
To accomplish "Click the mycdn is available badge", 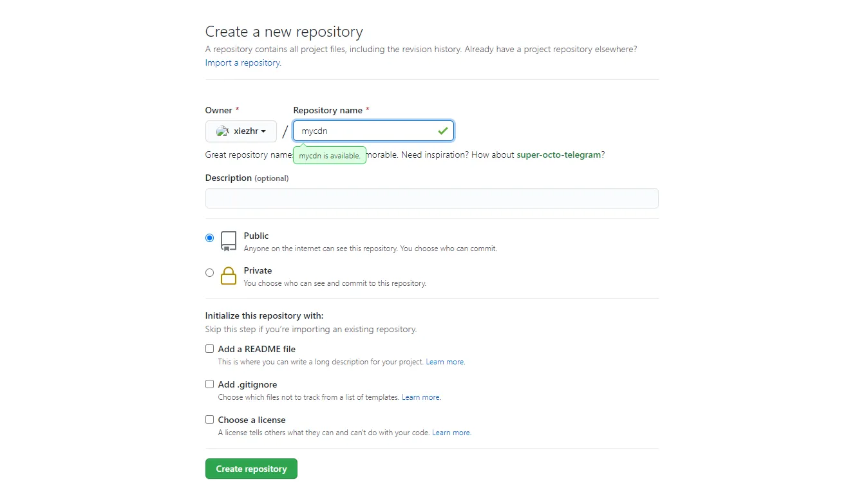I will click(x=329, y=155).
